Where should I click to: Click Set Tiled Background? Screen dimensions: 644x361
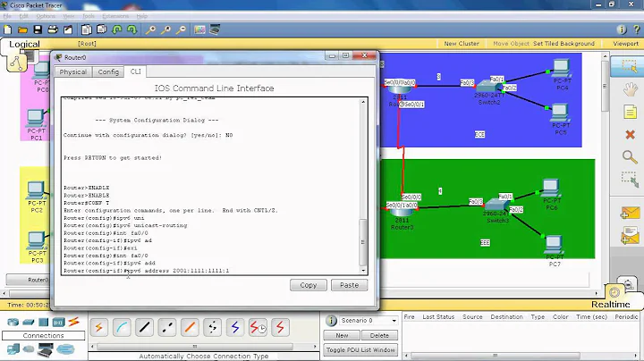pos(563,44)
